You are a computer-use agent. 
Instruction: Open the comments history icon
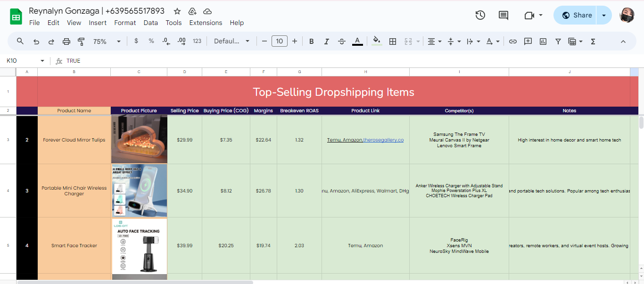point(504,15)
